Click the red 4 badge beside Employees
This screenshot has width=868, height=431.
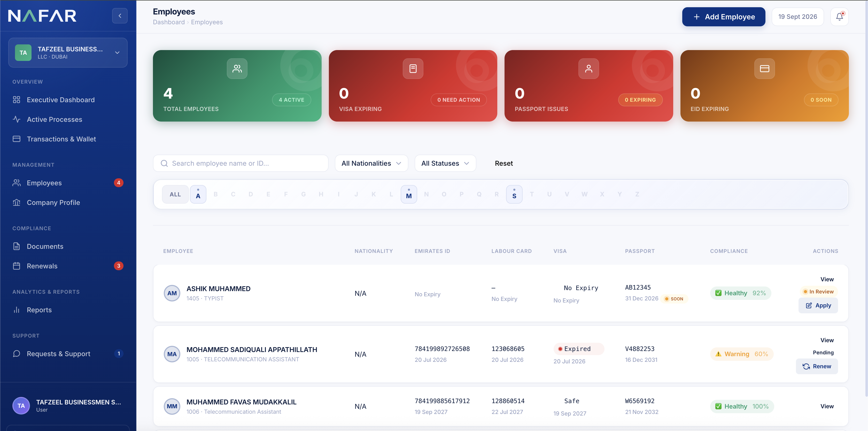[119, 183]
